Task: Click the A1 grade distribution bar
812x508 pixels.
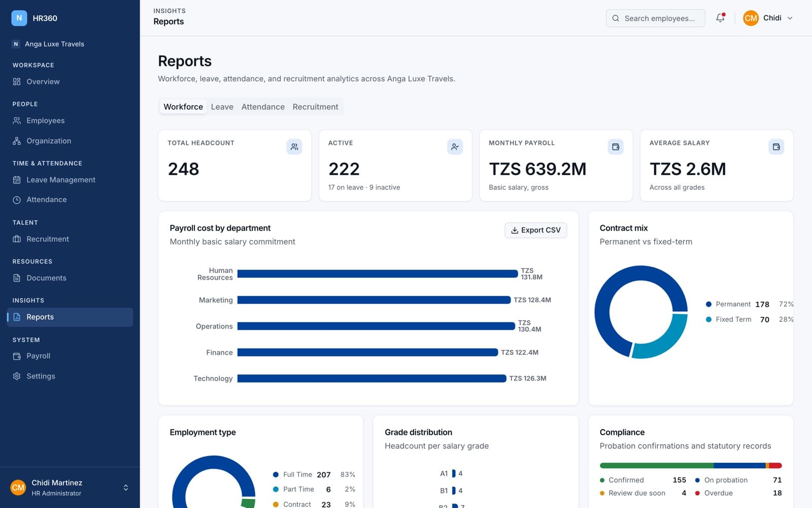Action: [x=454, y=473]
